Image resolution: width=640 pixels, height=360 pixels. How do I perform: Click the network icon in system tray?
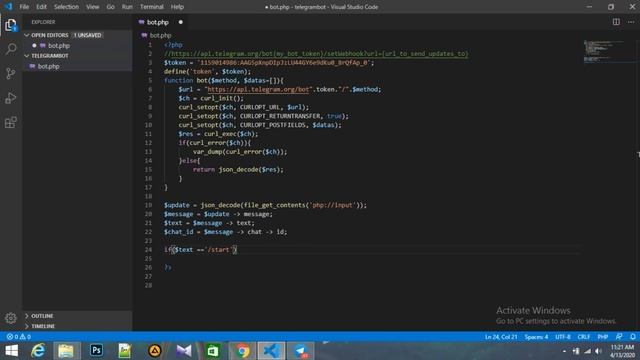point(587,351)
